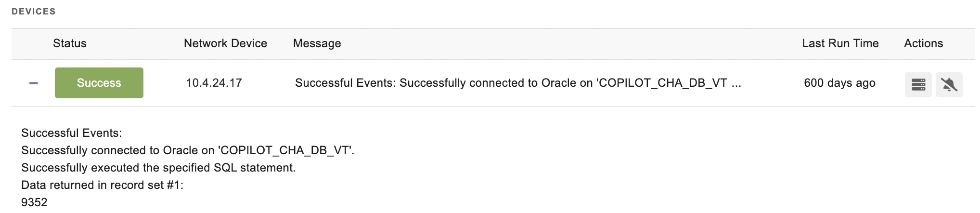Click the 'Successful Events:' detail line
Screen dimensions: 980x213
[72, 133]
